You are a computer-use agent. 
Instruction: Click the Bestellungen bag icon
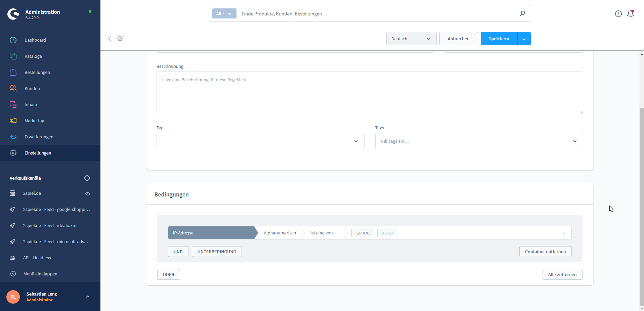click(x=13, y=72)
